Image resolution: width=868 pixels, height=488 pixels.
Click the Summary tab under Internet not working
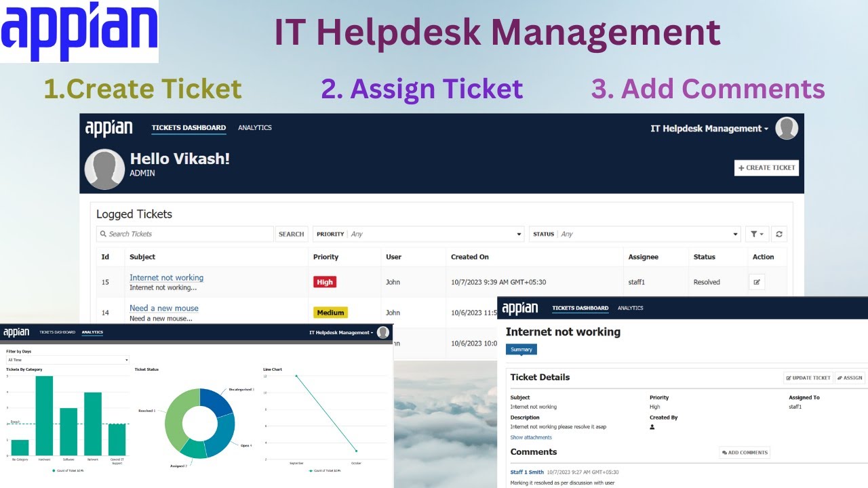(521, 350)
